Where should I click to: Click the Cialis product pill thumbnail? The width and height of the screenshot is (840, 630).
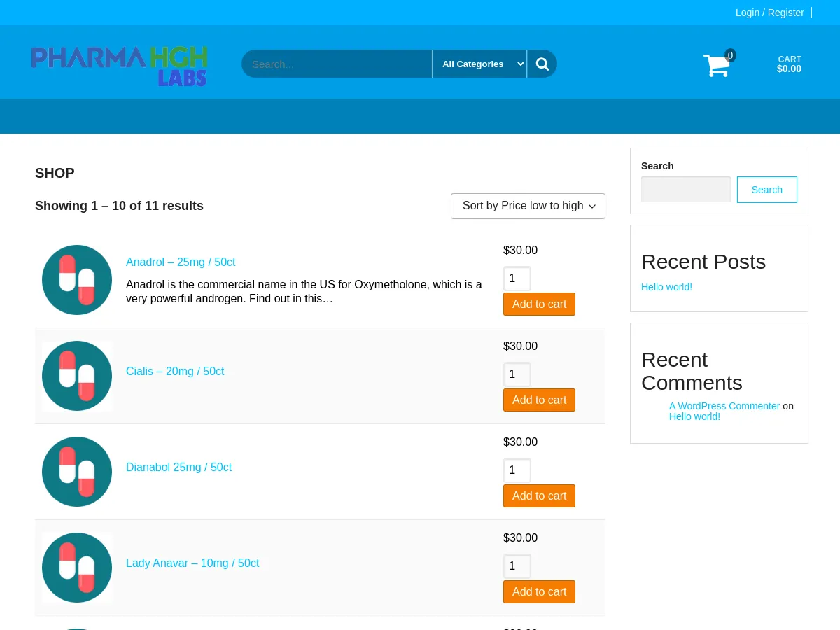point(77,376)
